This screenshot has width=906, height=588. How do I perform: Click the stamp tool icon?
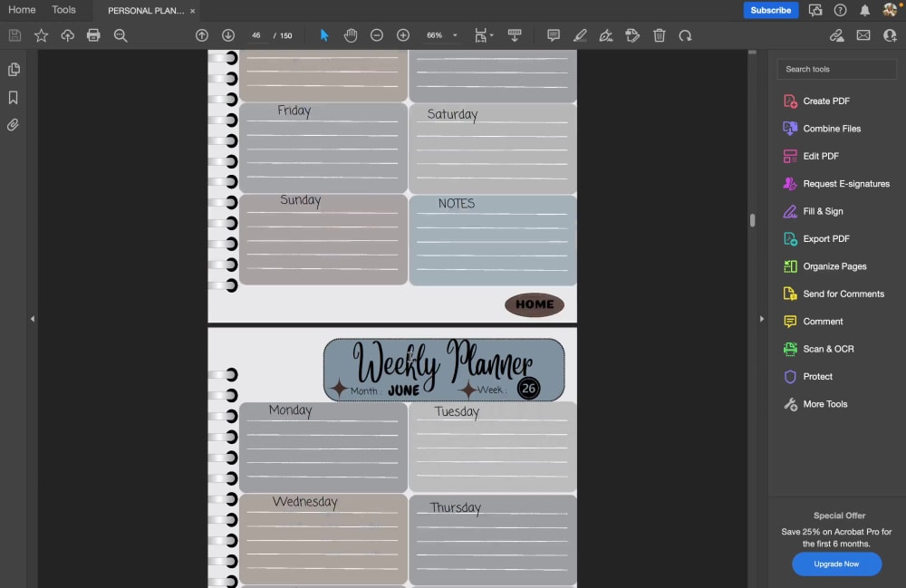coord(632,36)
